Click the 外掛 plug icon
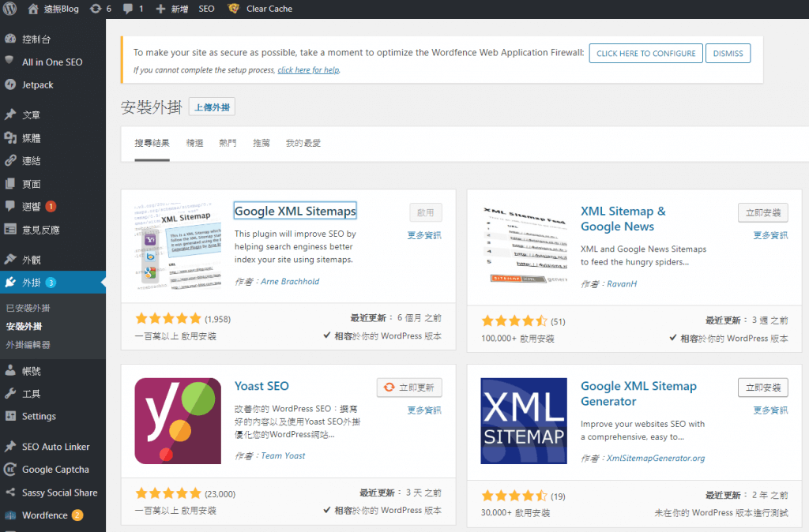The height and width of the screenshot is (532, 809). [10, 282]
